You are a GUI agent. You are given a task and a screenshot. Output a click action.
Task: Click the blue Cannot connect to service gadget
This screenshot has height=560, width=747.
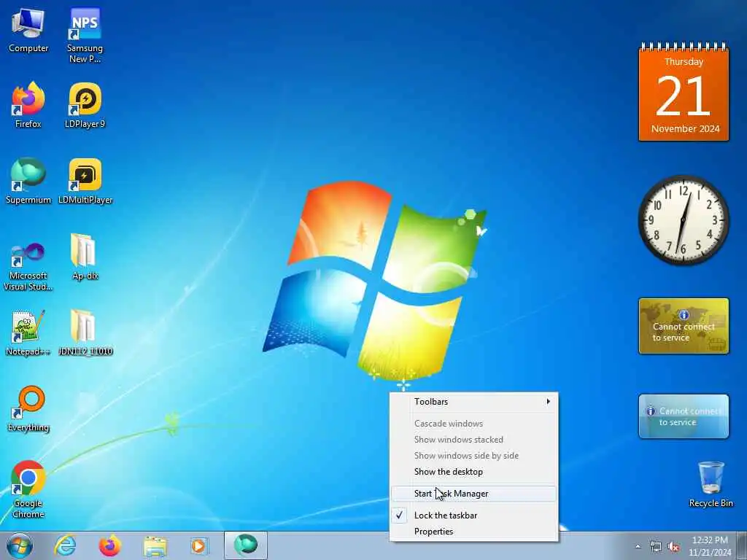(684, 416)
